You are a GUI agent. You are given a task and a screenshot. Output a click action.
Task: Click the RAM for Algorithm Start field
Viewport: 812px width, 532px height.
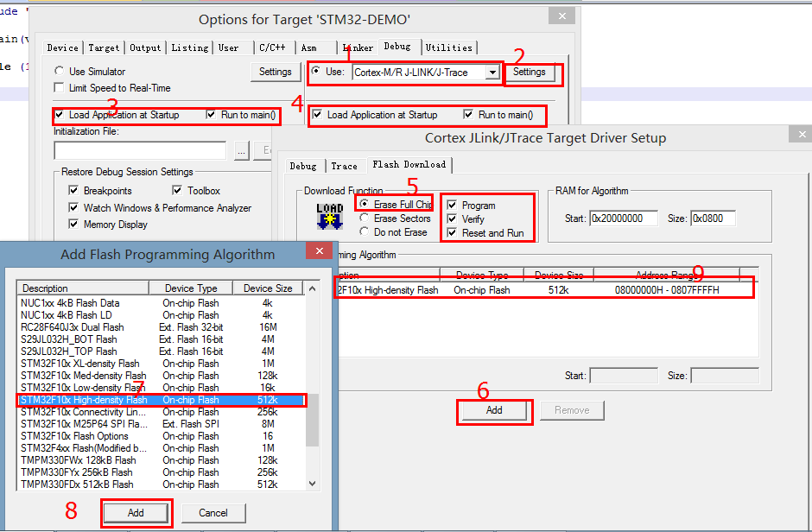click(x=624, y=218)
